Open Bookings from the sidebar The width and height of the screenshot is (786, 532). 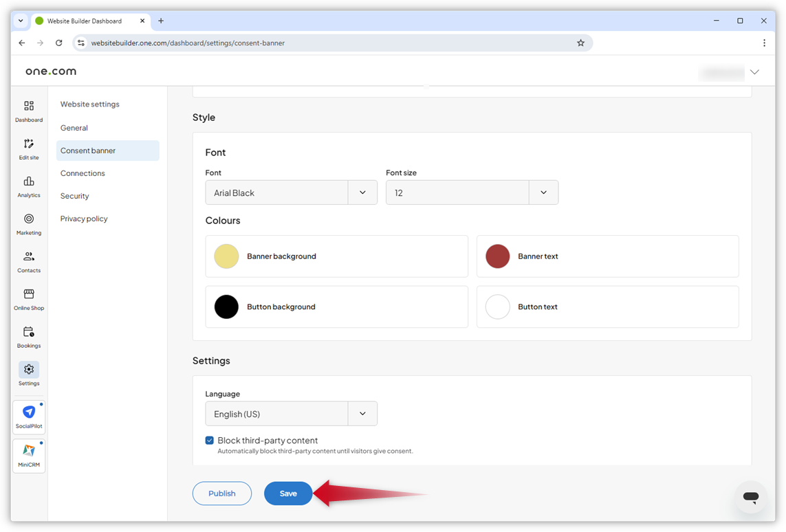[28, 336]
